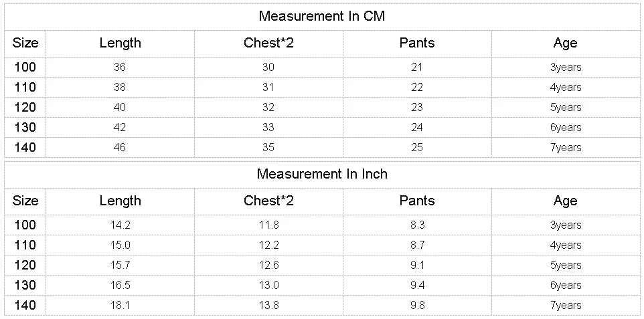The image size is (644, 319).
Task: Click the chest value 12.2 cell
Action: point(268,245)
